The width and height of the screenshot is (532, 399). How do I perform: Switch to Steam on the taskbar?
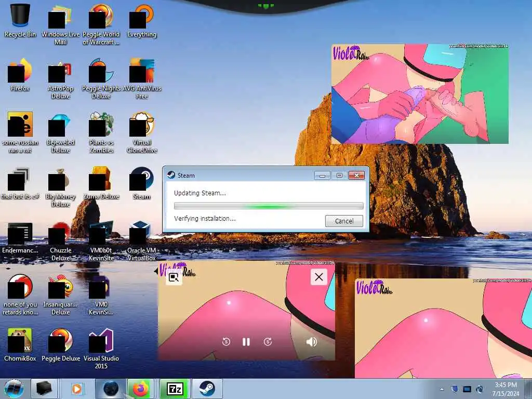click(x=207, y=389)
